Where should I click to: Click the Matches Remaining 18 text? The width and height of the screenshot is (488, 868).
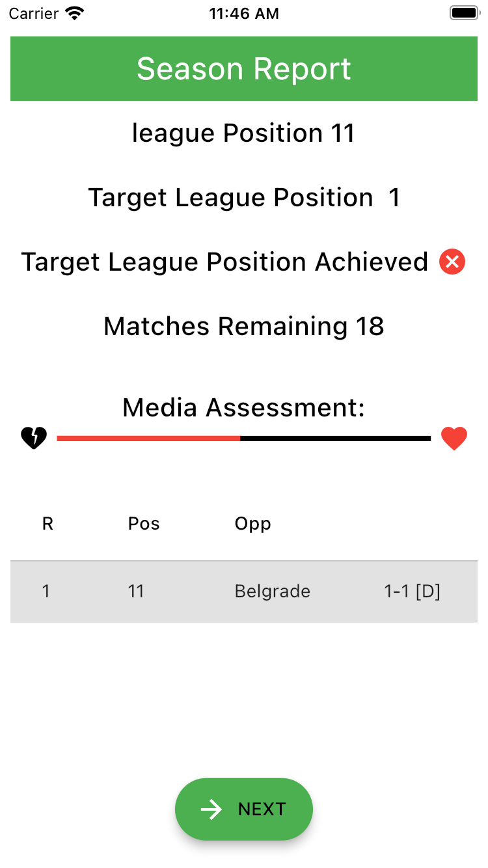244,327
